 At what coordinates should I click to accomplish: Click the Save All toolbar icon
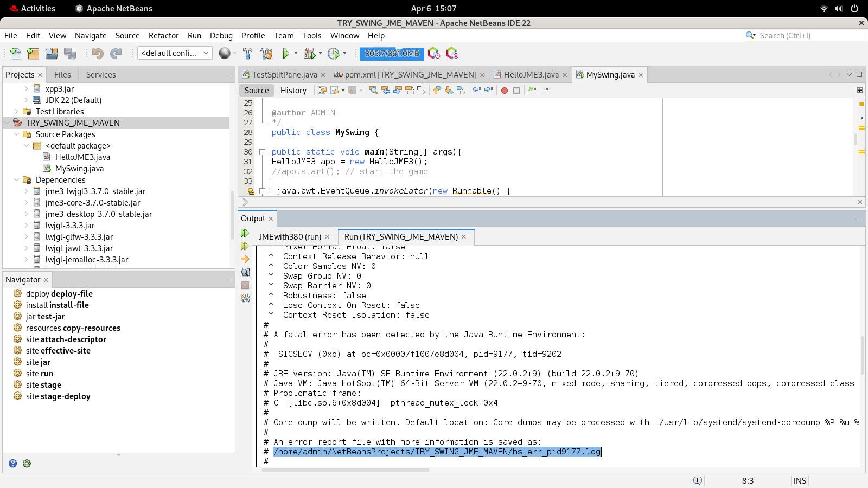70,53
